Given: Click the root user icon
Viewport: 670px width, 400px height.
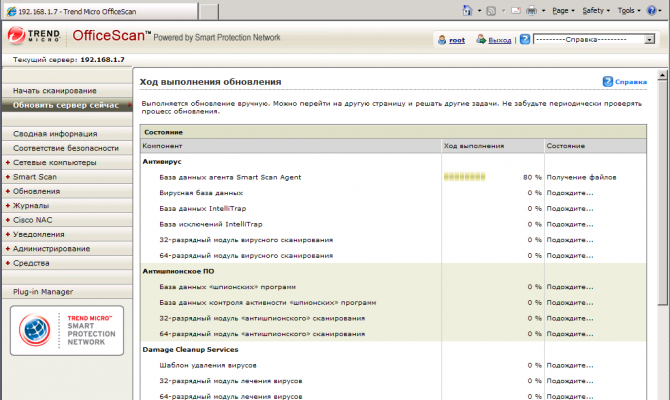Looking at the screenshot, I should 442,40.
